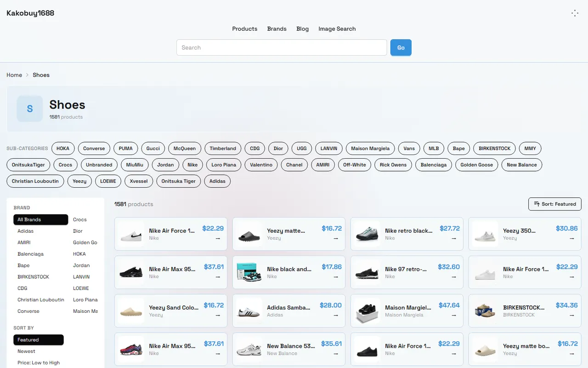Select Rick Owens sub-category chip
Screen dimensions: 588x368
pos(393,165)
